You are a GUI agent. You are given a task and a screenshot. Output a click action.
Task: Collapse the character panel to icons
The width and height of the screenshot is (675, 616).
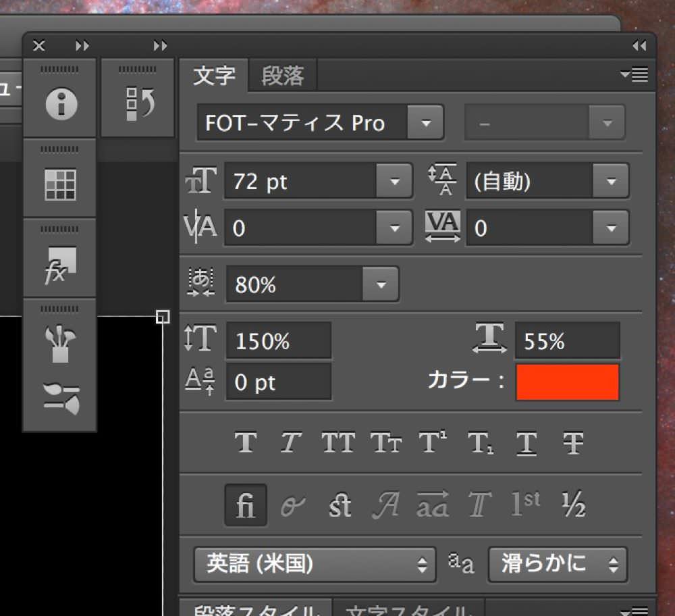[639, 46]
